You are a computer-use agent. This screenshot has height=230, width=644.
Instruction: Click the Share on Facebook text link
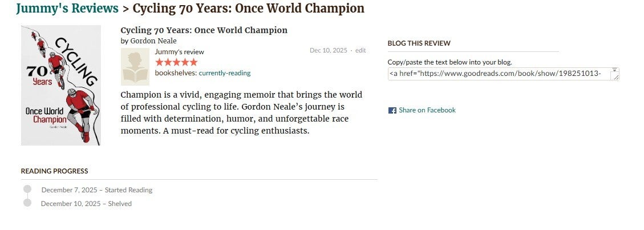pos(427,110)
